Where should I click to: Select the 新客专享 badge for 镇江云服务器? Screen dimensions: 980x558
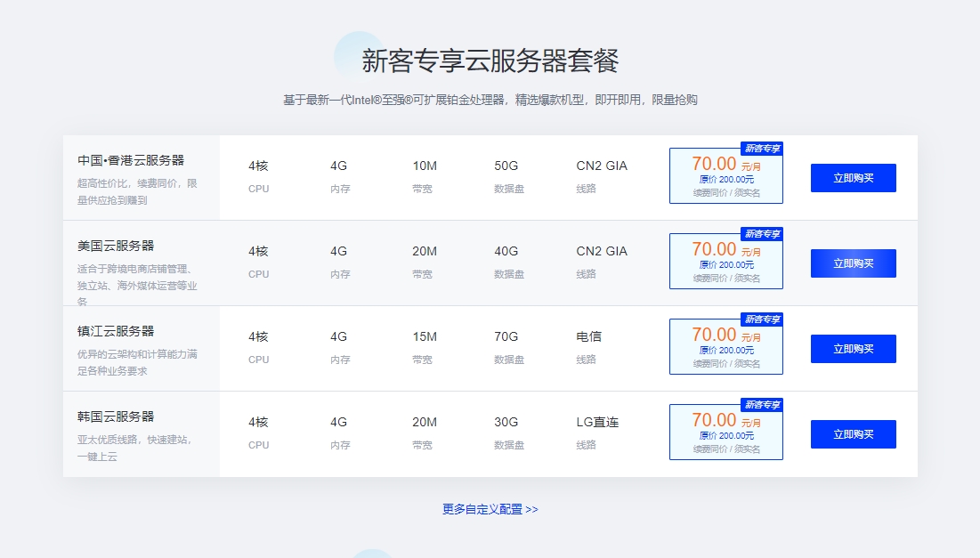click(762, 319)
